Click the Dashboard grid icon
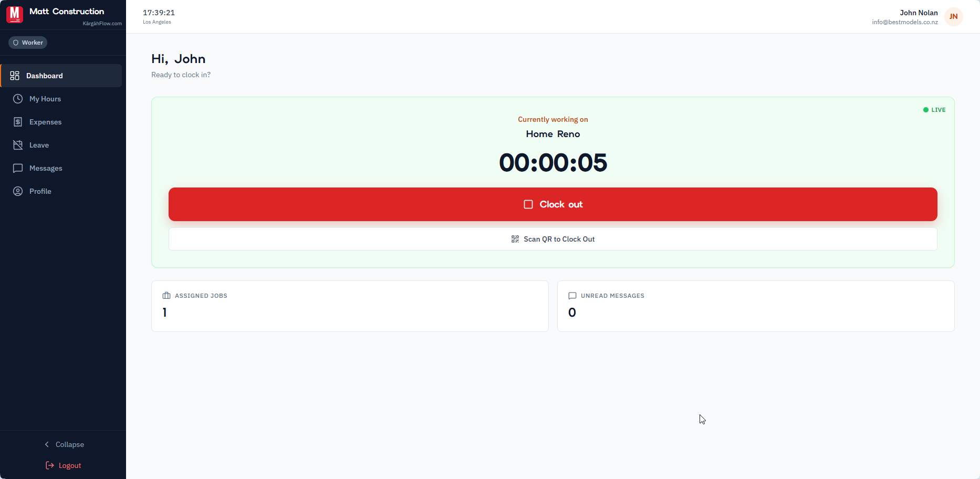 15,76
